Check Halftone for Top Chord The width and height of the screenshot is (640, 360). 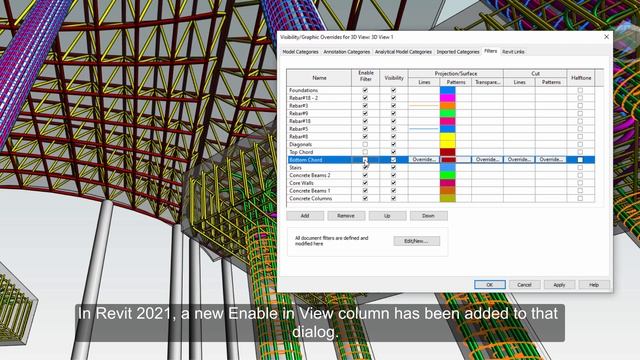click(580, 152)
